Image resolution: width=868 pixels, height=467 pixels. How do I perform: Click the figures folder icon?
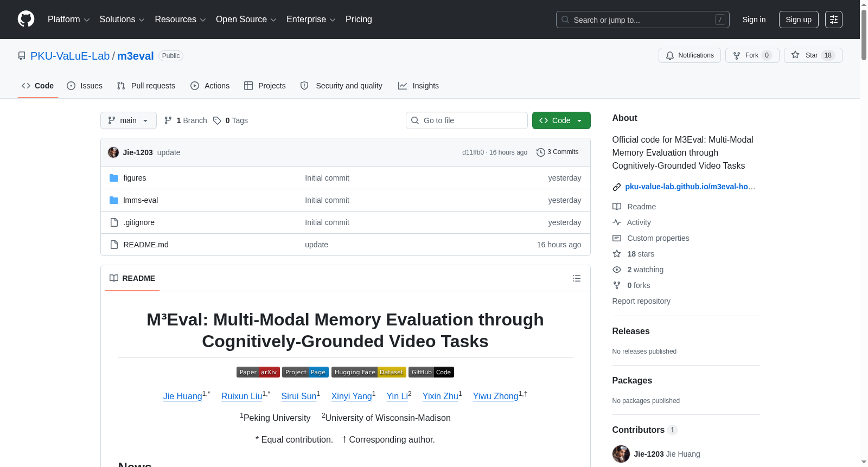click(x=114, y=178)
